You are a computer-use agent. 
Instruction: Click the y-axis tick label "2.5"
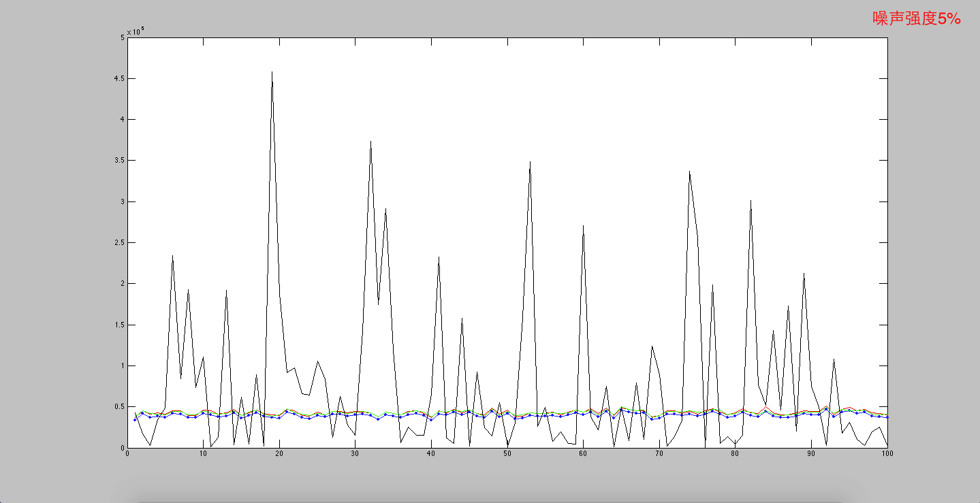tap(118, 243)
